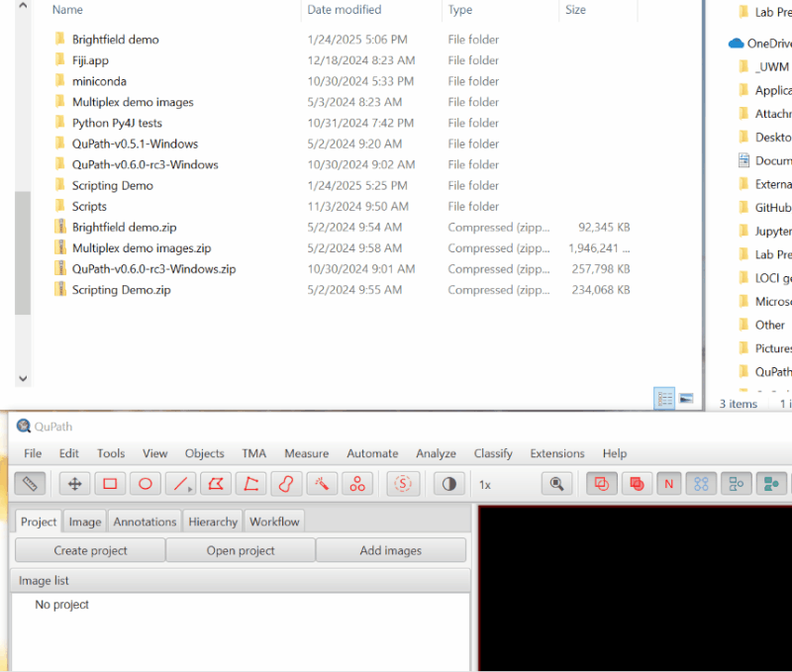This screenshot has width=792, height=672.
Task: Click the Zoom to fit magnifier icon
Action: pos(557,484)
